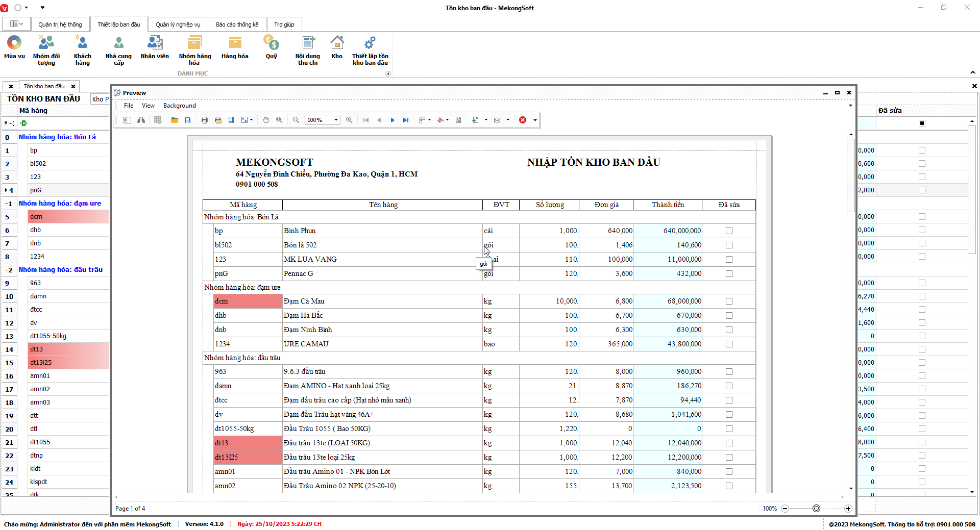Open the zoom percentage dropdown
Screen dimensions: 980x530
point(336,120)
